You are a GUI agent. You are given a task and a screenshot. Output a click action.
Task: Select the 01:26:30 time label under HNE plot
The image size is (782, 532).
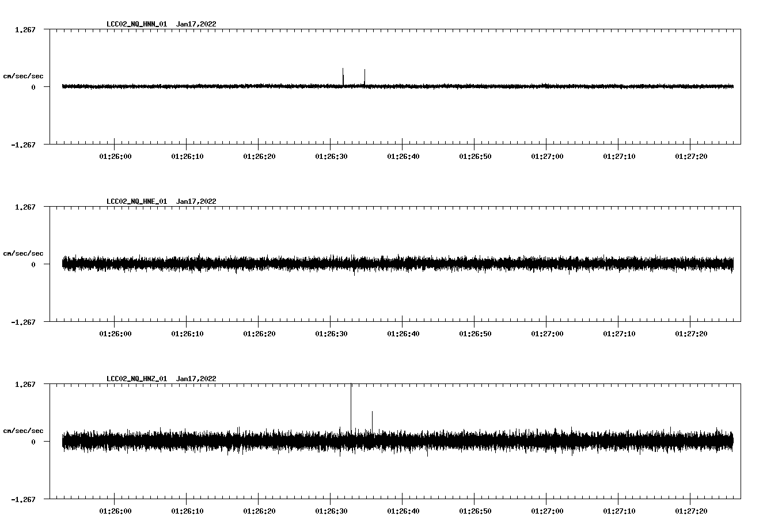pos(331,334)
